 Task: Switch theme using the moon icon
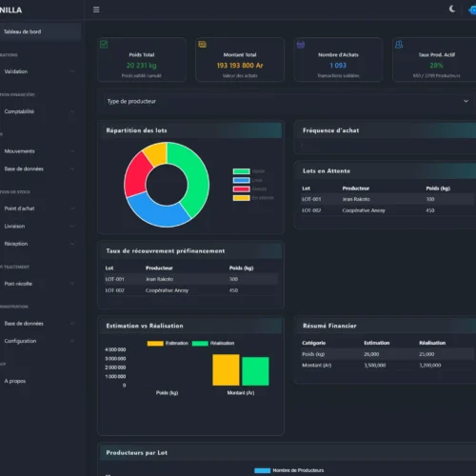pyautogui.click(x=452, y=10)
